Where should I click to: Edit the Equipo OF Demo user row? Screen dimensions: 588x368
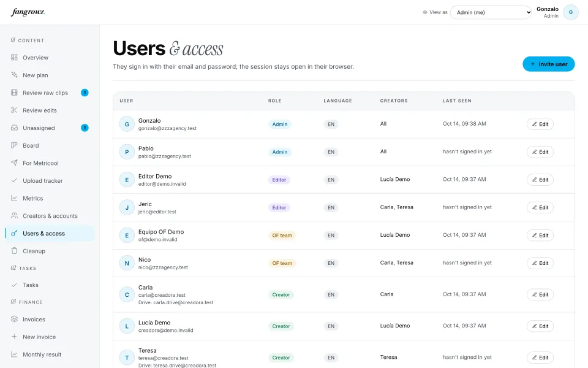tap(540, 235)
